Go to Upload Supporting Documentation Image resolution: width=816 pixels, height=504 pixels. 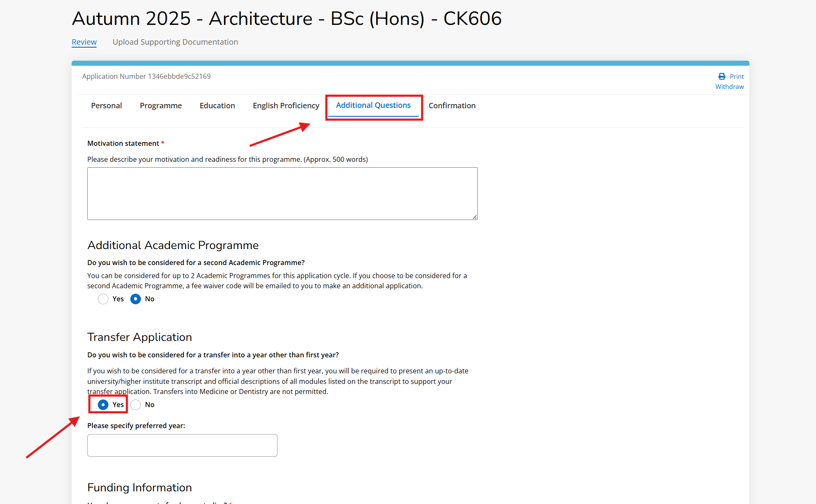[x=175, y=42]
